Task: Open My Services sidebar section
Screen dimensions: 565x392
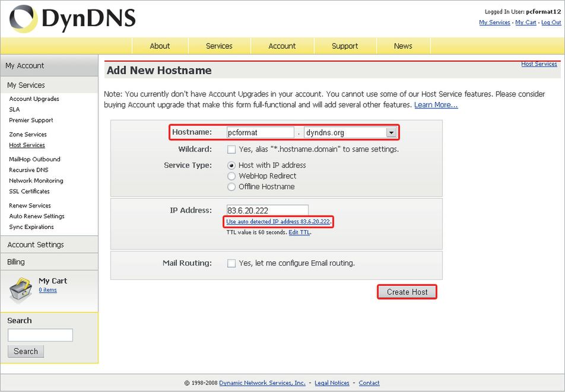Action: click(x=49, y=85)
